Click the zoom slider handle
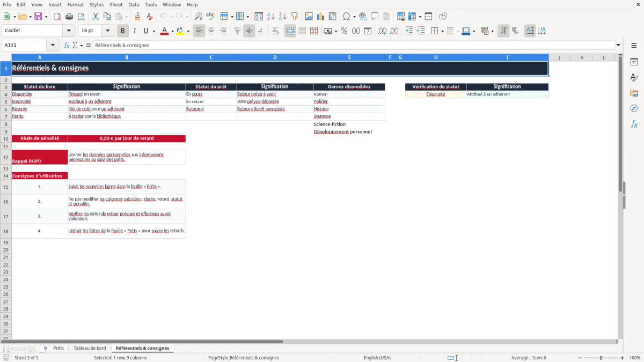The height and width of the screenshot is (362, 644). 601,358
